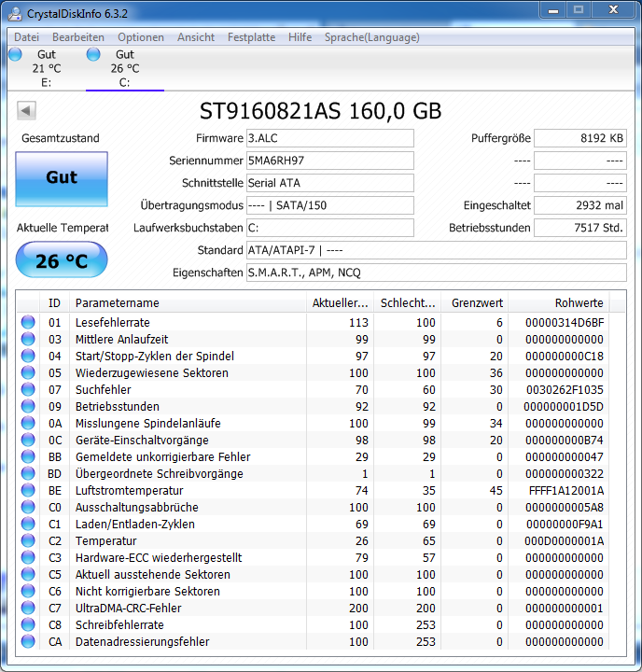Click the status orb for row 09 Betriebsstunden
The width and height of the screenshot is (642, 672).
coord(28,406)
